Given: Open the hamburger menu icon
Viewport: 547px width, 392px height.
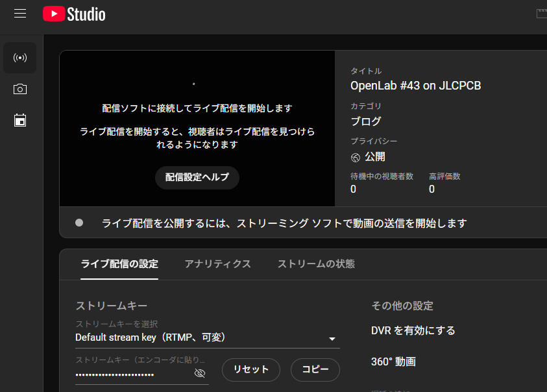Looking at the screenshot, I should click(19, 13).
